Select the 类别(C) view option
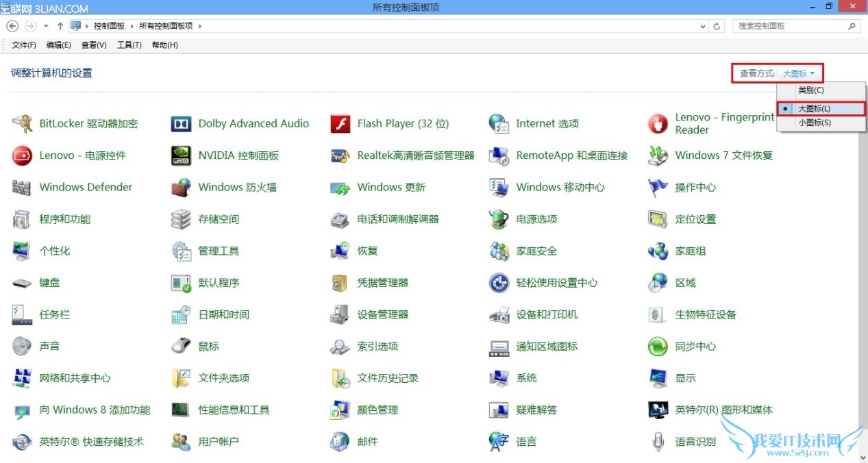This screenshot has height=463, width=868. coord(821,90)
